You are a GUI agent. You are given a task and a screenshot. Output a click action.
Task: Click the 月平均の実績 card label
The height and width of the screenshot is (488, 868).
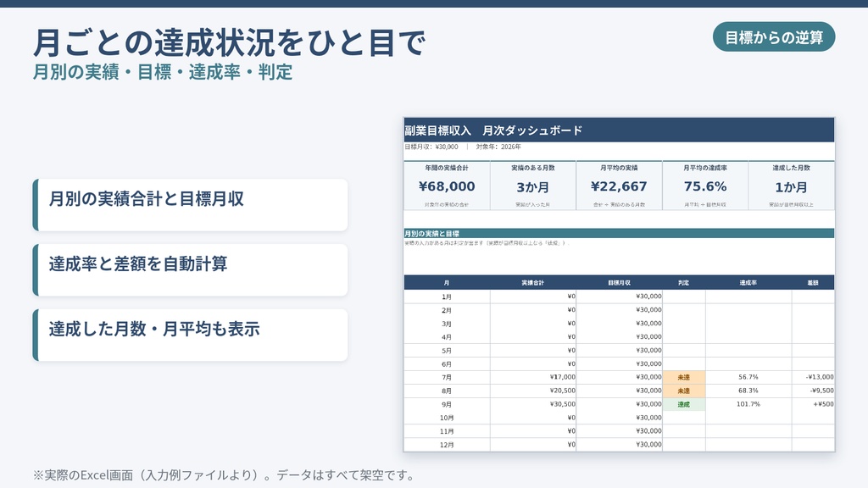coord(619,168)
